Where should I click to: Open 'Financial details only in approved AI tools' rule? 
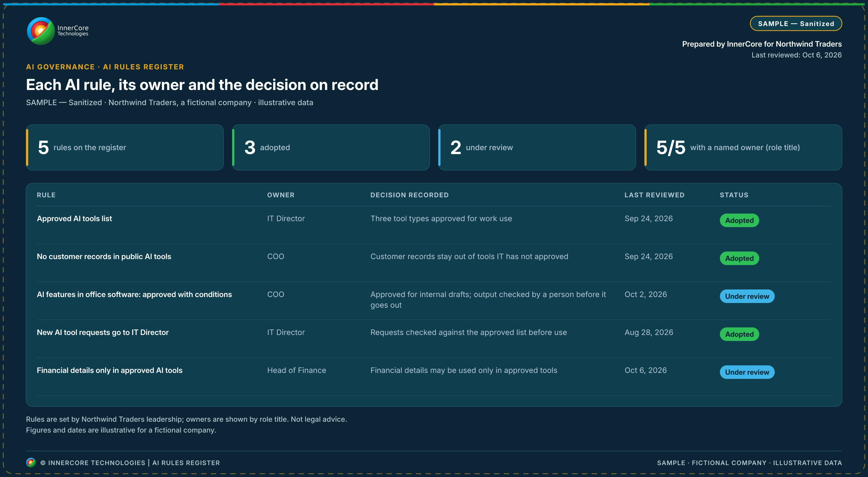[x=110, y=370]
